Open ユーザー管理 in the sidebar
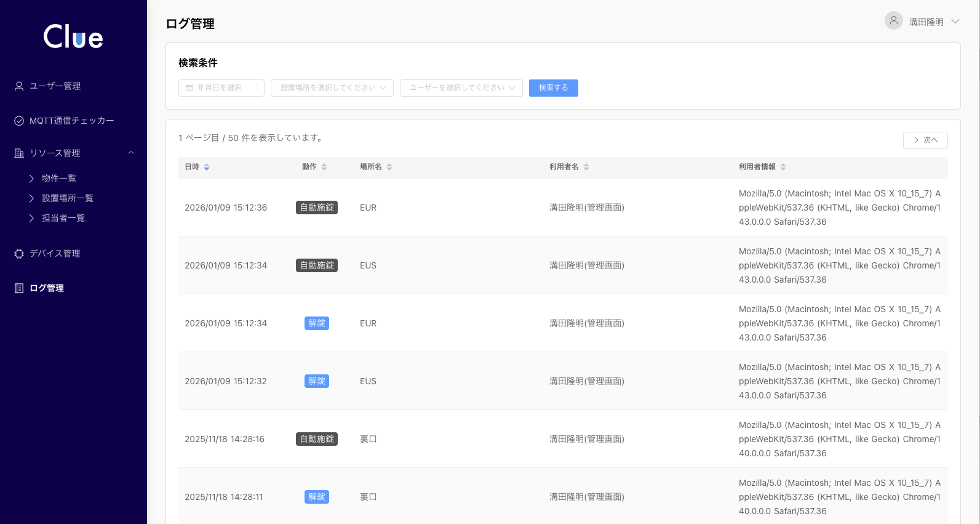This screenshot has height=524, width=980. pos(55,86)
